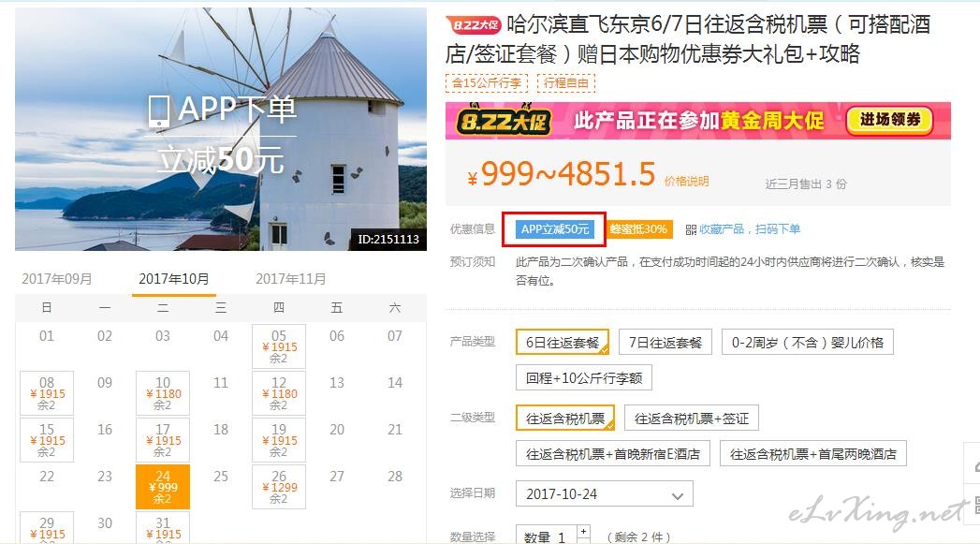Viewport: 980px width, 544px height.
Task: Click the 8.22大促 badge before the title
Action: click(x=474, y=25)
